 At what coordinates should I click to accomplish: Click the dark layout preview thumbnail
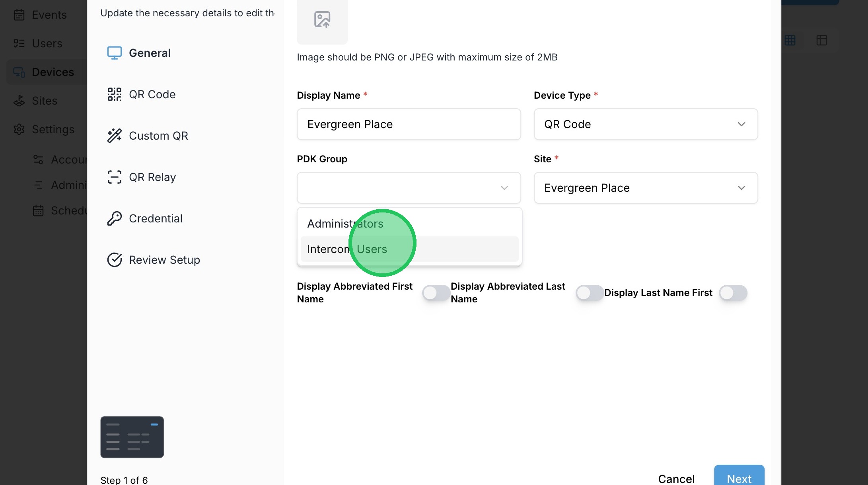tap(132, 437)
